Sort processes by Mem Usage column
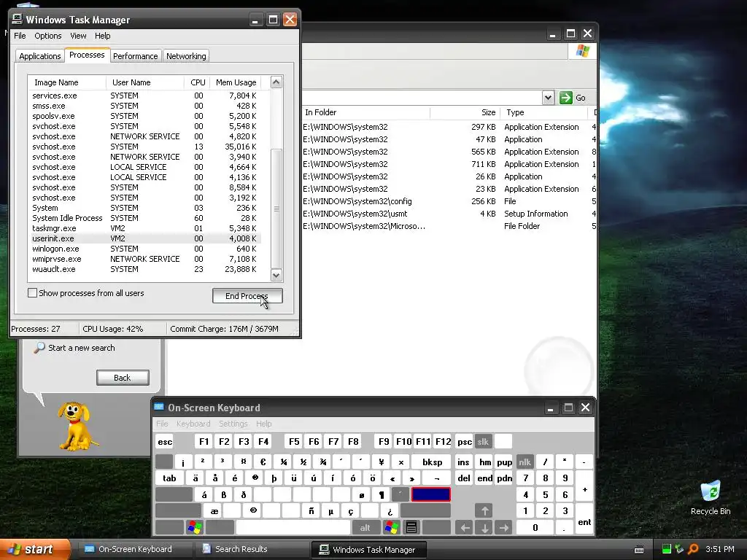This screenshot has height=560, width=747. (236, 82)
